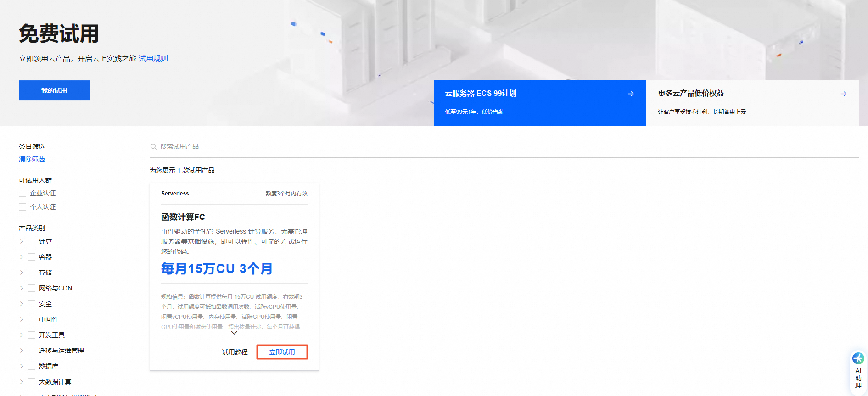Expand the 迁移与运维管理 category chevron
This screenshot has height=396, width=868.
pyautogui.click(x=21, y=351)
